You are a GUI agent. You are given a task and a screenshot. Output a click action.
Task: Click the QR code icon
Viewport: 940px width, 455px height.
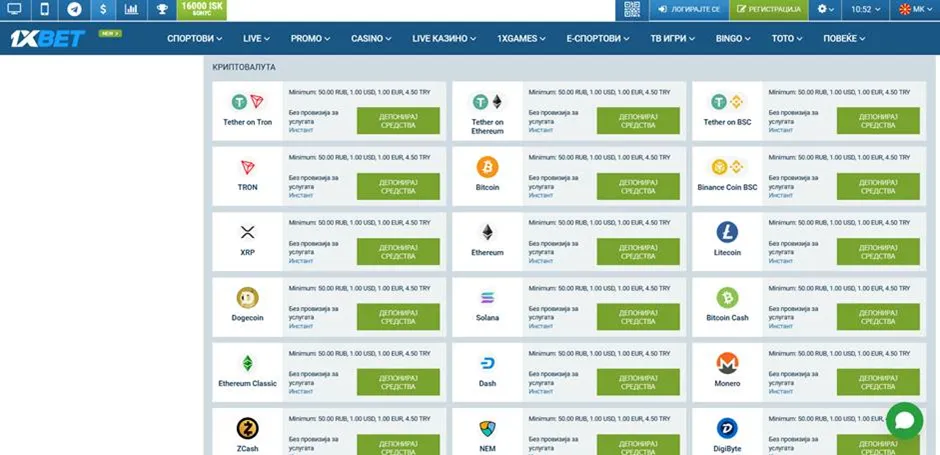[x=632, y=10]
